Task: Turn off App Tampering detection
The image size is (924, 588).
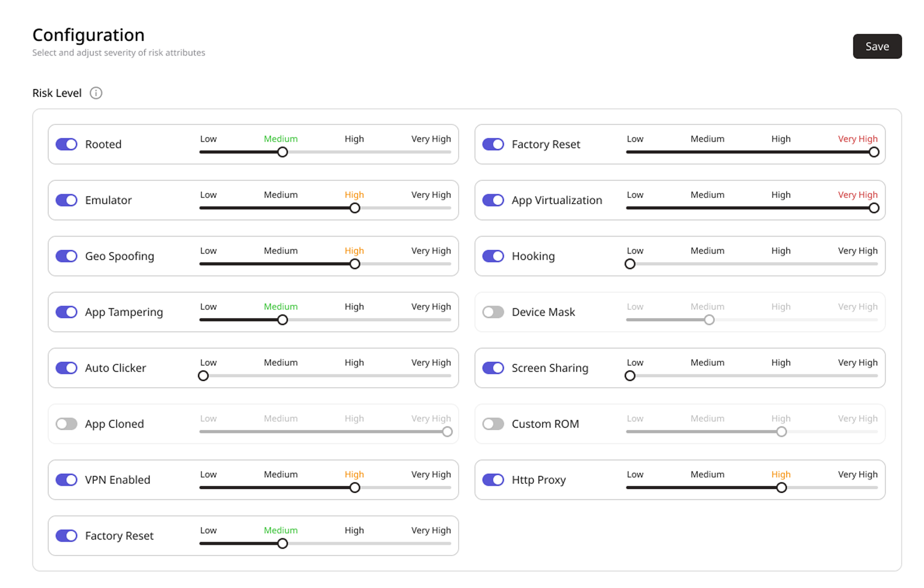Action: (66, 312)
